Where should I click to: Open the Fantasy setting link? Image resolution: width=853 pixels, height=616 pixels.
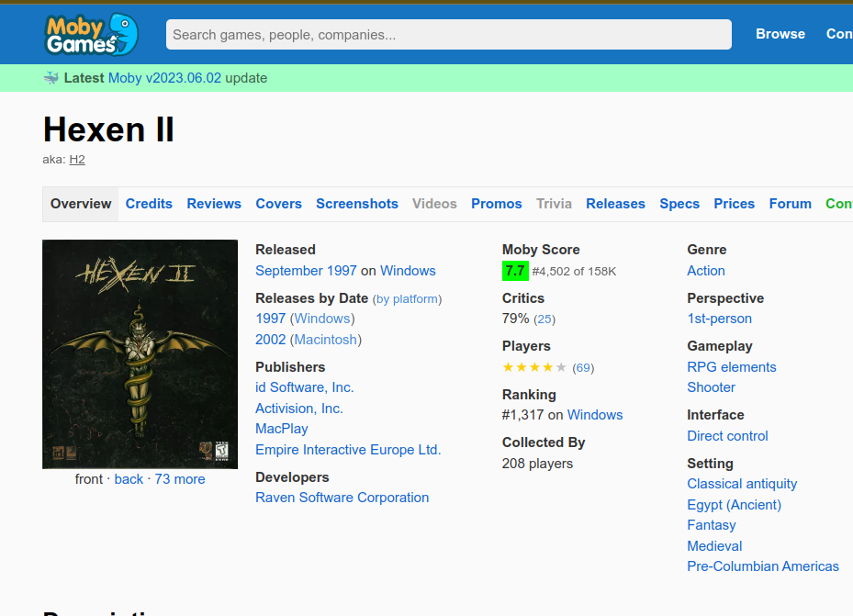(x=711, y=525)
